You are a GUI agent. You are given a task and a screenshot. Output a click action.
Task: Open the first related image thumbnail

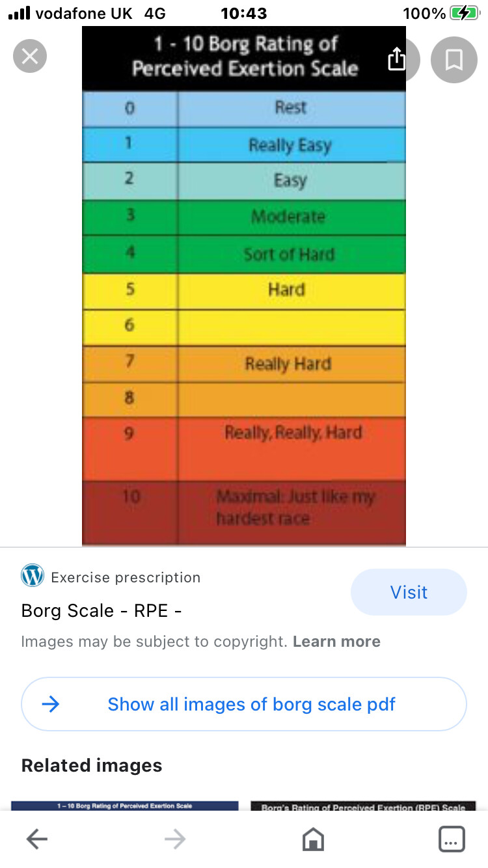[125, 806]
